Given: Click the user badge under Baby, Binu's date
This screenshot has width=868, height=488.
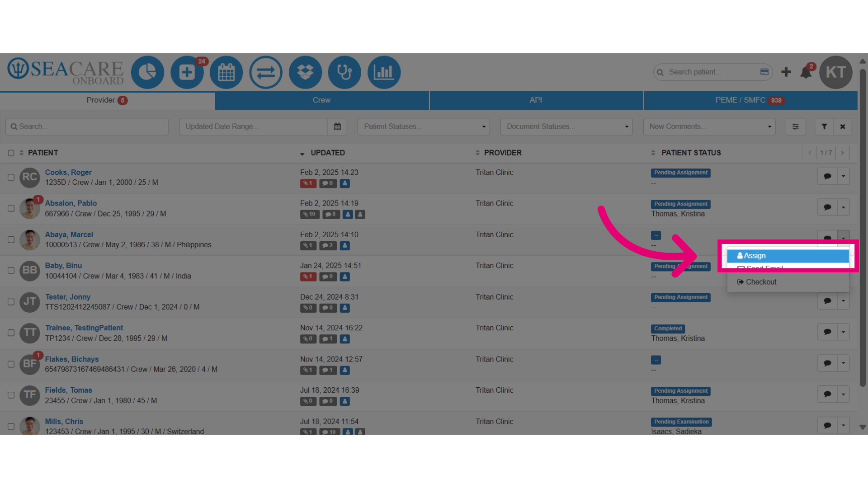Looking at the screenshot, I should pos(344,277).
